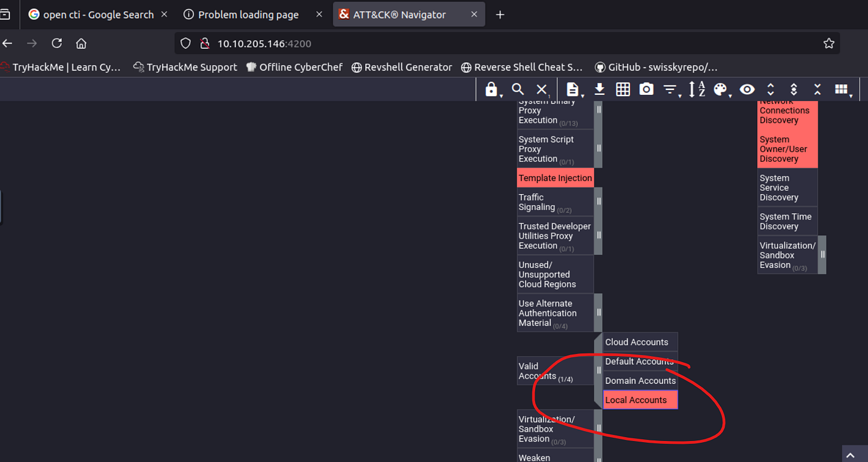The width and height of the screenshot is (868, 462).
Task: Open the GitHub swisskyrepo bookmark
Action: pos(656,67)
